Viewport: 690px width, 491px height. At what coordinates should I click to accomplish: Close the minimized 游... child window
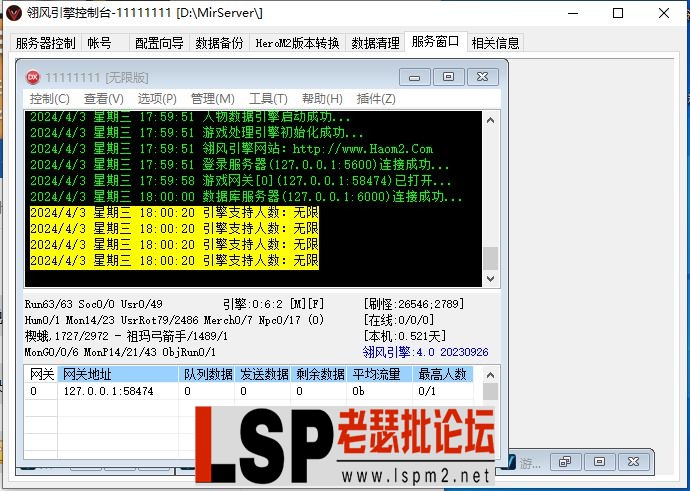click(x=633, y=462)
